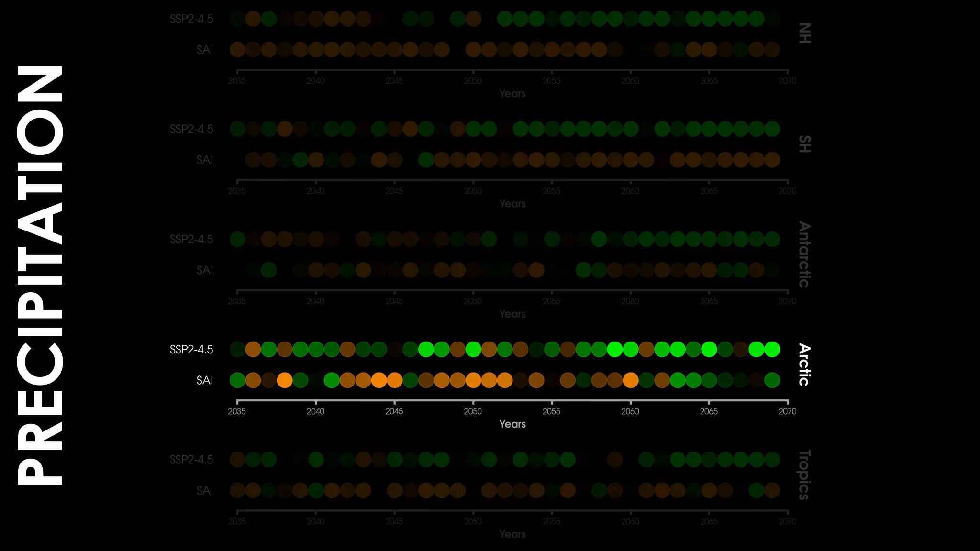
Task: Select the NH region label
Action: [805, 33]
